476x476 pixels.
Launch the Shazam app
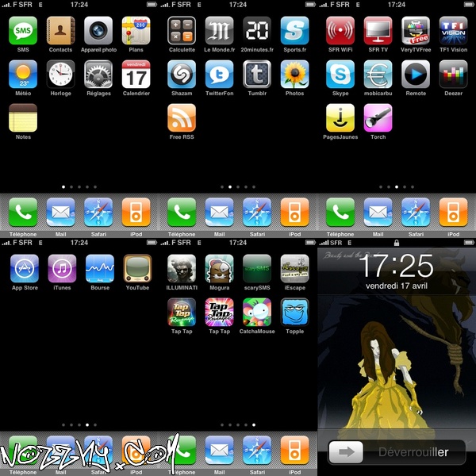(182, 75)
